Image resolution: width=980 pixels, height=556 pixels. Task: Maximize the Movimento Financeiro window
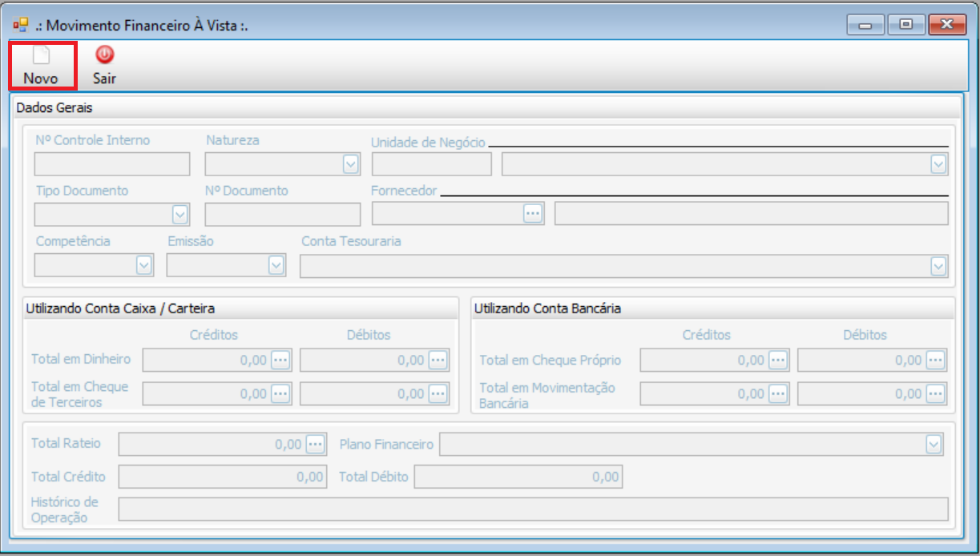[906, 25]
